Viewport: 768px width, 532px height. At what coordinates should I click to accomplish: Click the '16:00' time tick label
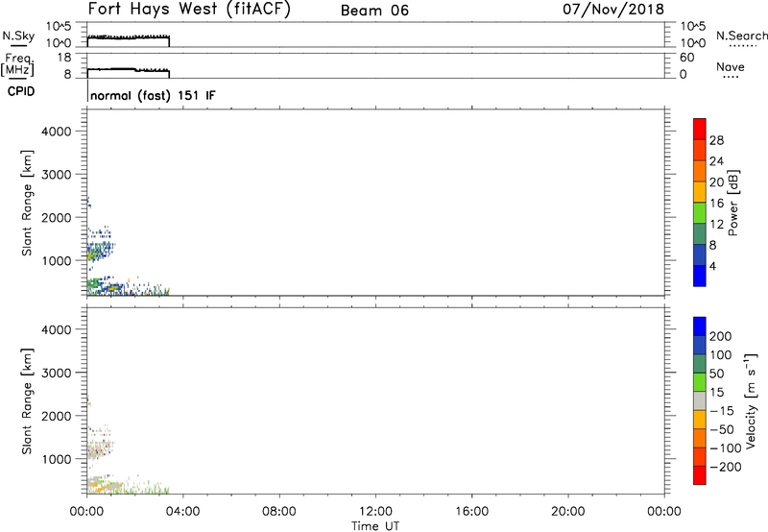pyautogui.click(x=471, y=512)
